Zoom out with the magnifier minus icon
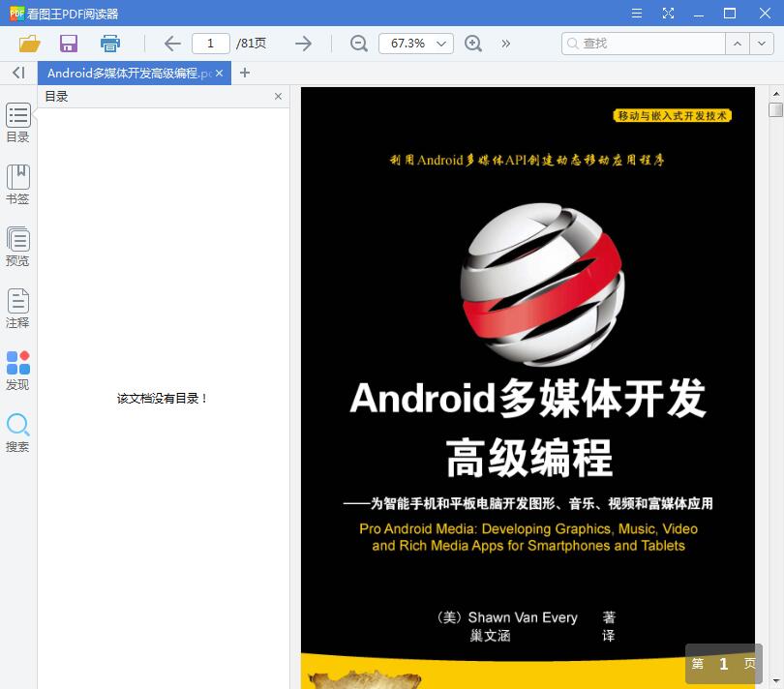The image size is (784, 689). click(x=358, y=44)
